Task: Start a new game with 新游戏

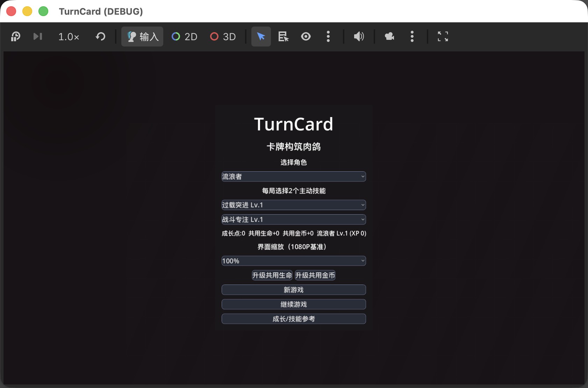Action: pyautogui.click(x=294, y=290)
